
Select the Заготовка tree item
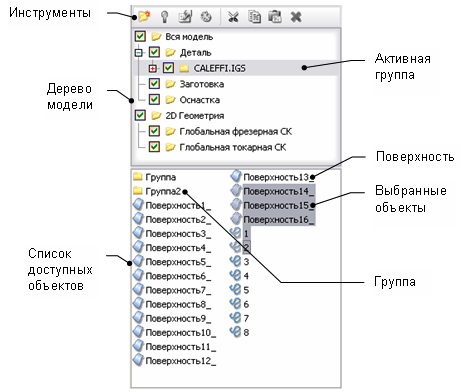coord(202,84)
